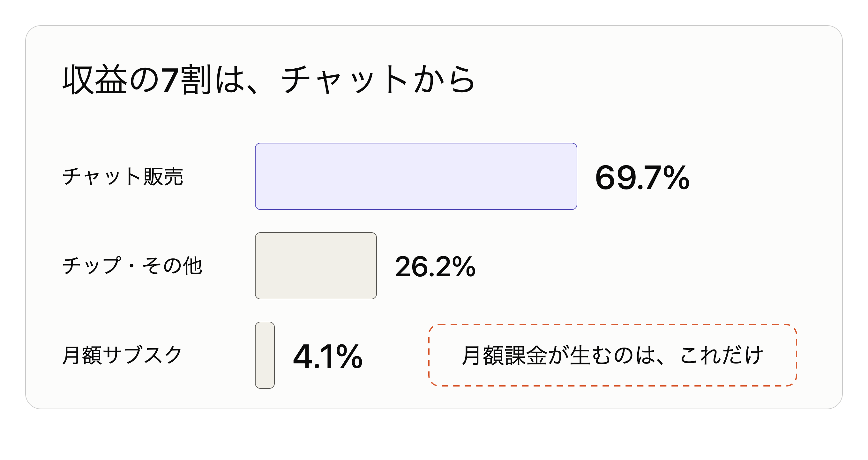Screen dimensions: 868x460
Task: Click the percent sign after 4.1
Action: pos(349,356)
